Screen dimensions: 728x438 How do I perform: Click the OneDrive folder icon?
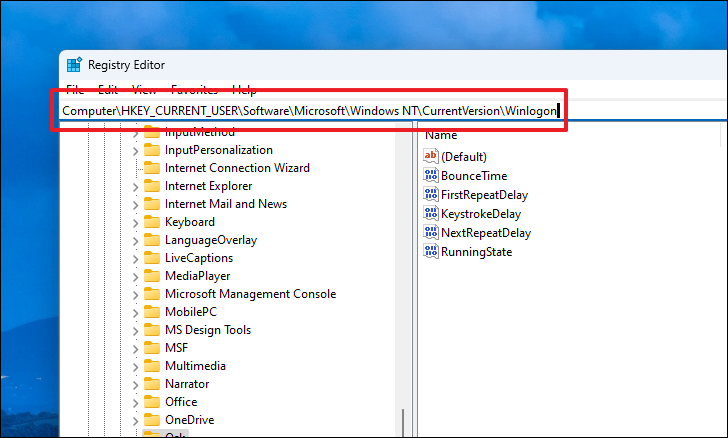pos(152,420)
